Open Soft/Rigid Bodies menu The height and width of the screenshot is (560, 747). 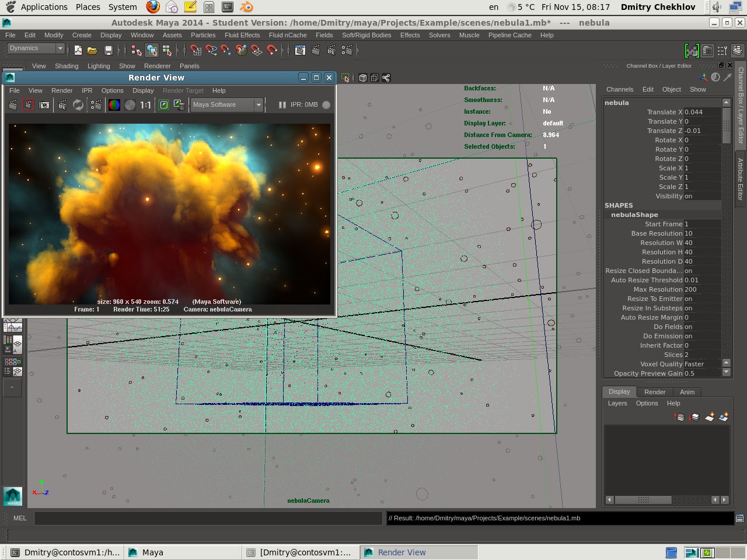366,35
